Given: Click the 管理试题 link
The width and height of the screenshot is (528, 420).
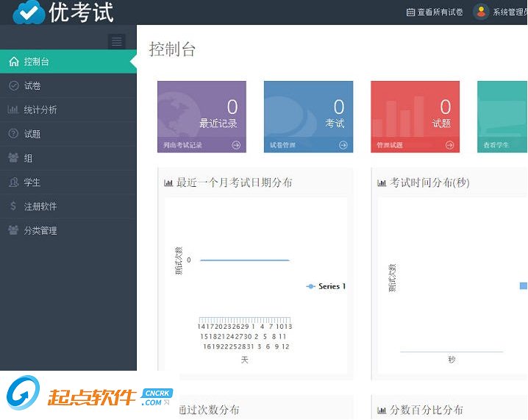Looking at the screenshot, I should pyautogui.click(x=389, y=145).
